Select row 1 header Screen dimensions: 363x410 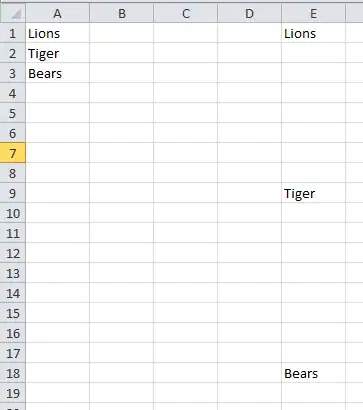click(x=13, y=33)
